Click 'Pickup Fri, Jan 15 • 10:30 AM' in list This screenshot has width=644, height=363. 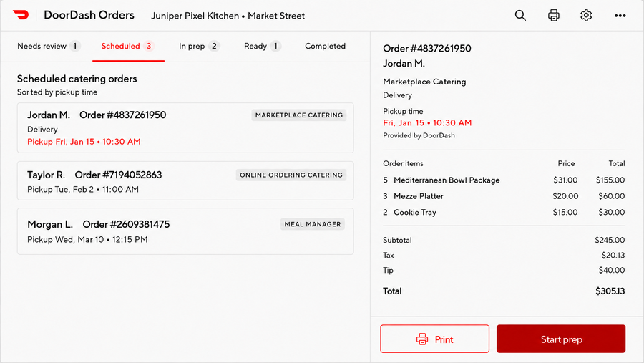tap(84, 142)
